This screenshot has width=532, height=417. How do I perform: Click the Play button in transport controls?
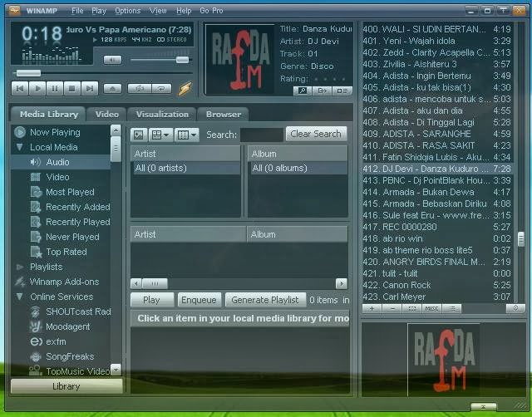[37, 89]
